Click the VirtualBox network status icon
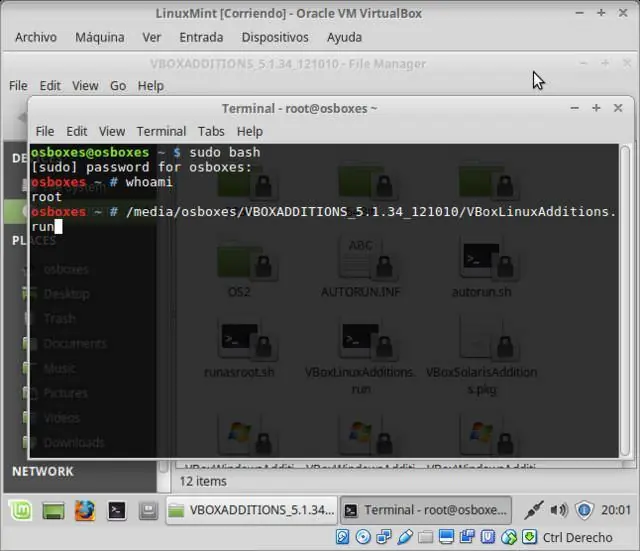 click(x=384, y=537)
